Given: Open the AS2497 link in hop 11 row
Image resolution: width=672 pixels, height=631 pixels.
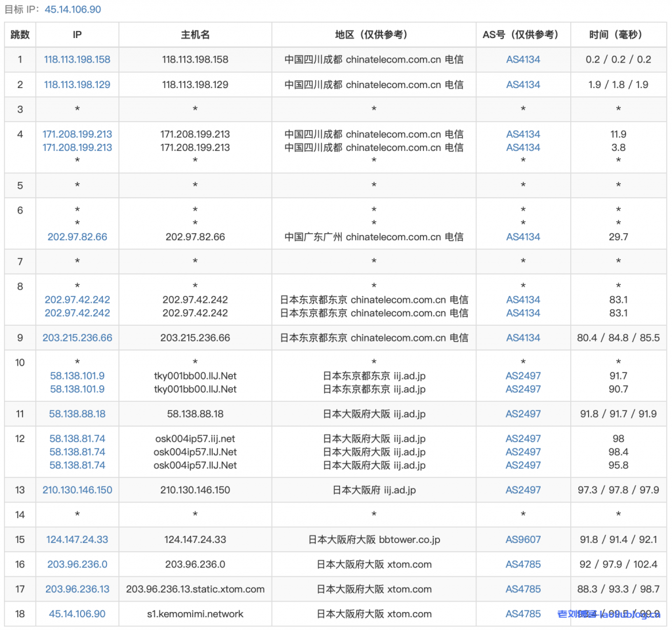Looking at the screenshot, I should 523,414.
